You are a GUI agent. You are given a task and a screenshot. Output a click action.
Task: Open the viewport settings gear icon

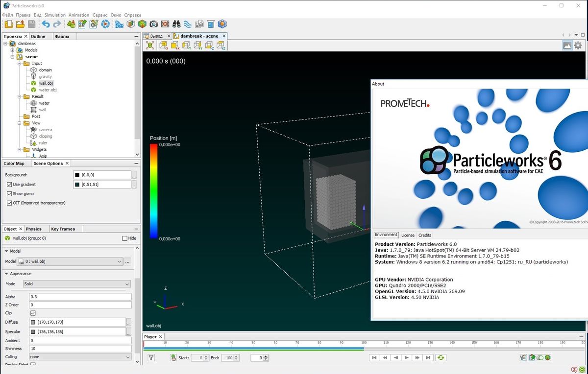(x=579, y=45)
